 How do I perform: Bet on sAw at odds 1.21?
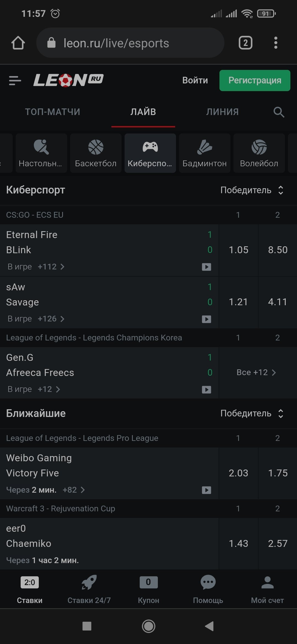[238, 302]
